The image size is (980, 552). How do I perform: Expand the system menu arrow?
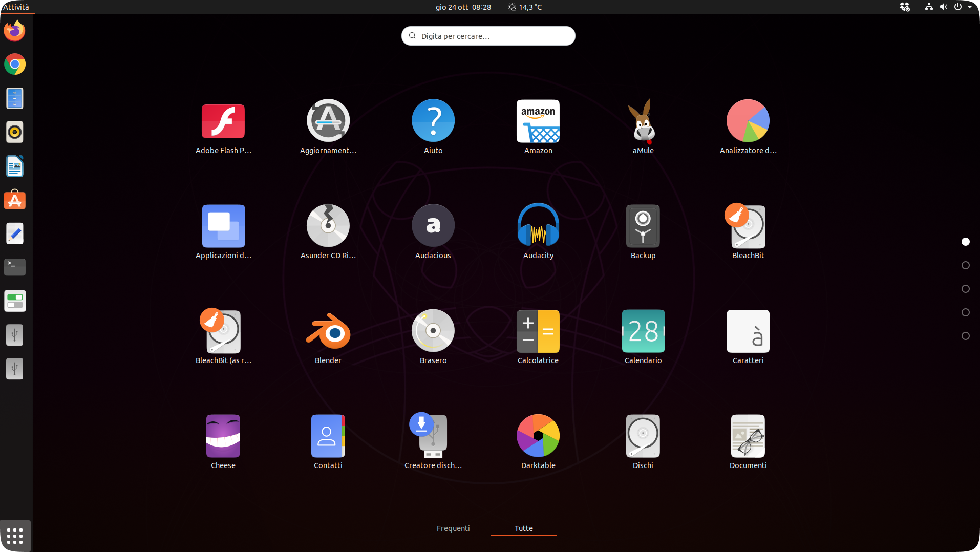970,7
